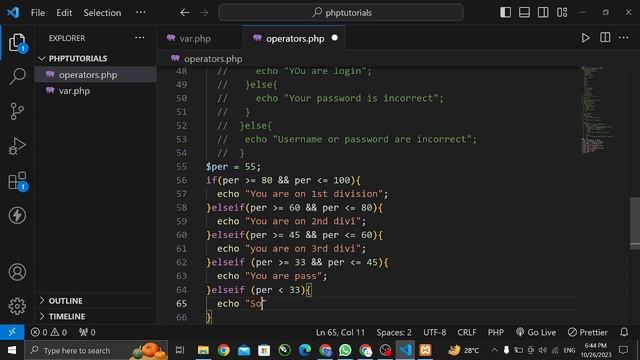Open remote window indicator in status bar
The image size is (640, 360).
tap(12, 332)
